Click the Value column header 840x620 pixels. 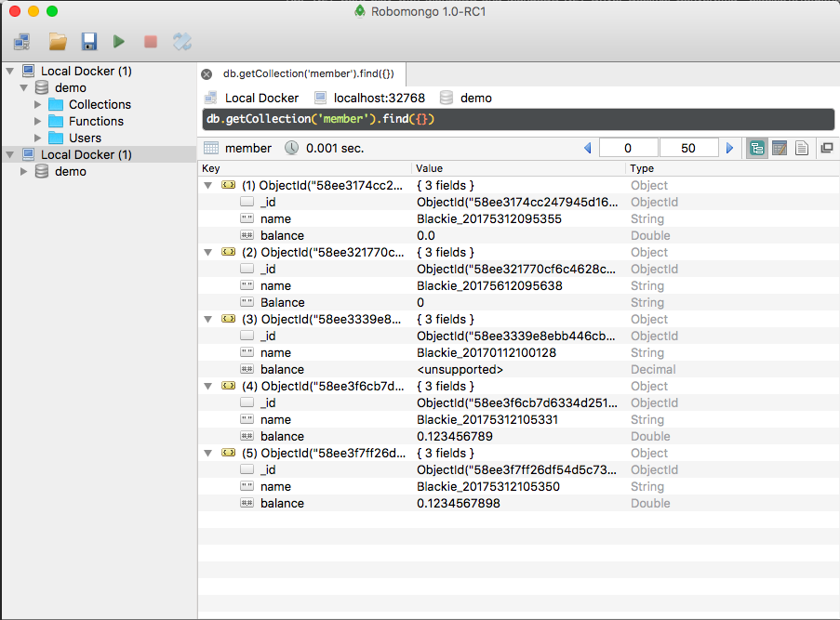pos(519,168)
